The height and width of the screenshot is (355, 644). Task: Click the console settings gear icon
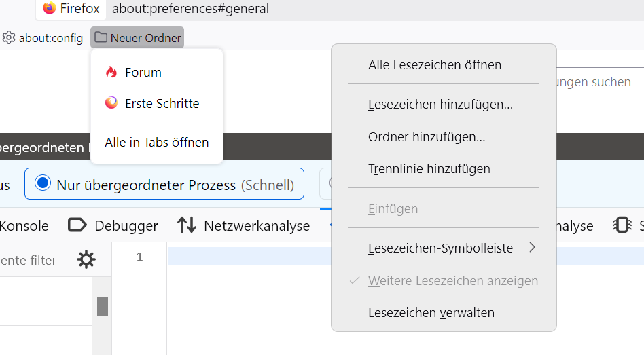pos(86,259)
